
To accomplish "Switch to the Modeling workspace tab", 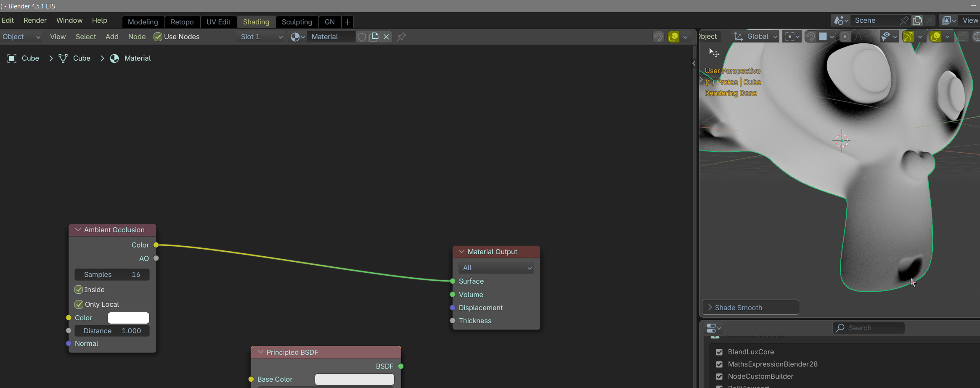I will coord(143,22).
